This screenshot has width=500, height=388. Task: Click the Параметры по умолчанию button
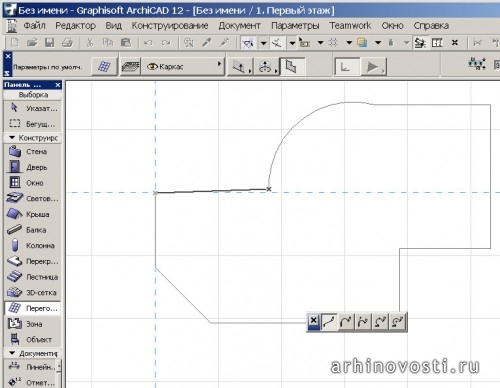[x=47, y=67]
